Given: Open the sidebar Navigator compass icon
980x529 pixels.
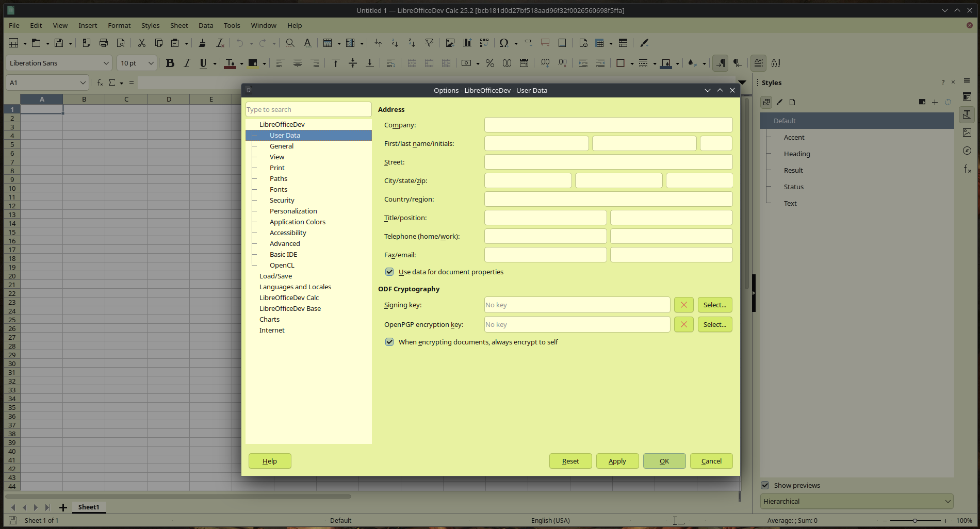Looking at the screenshot, I should click(x=967, y=151).
